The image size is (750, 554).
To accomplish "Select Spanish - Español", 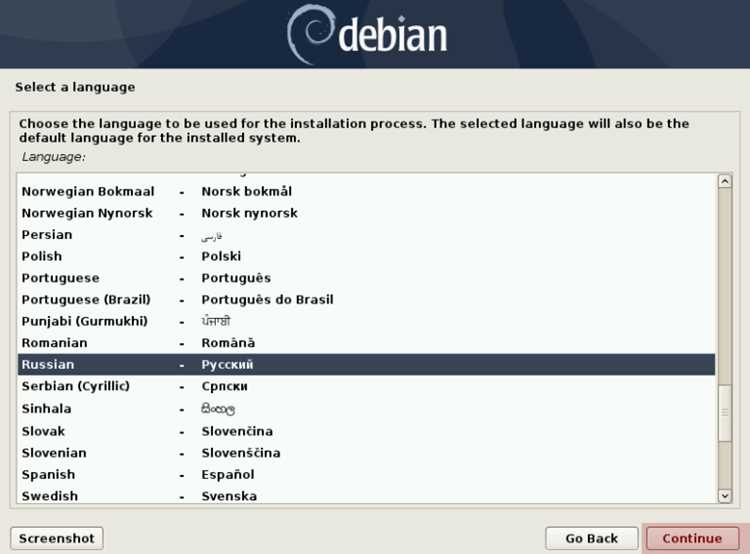I will 366,475.
